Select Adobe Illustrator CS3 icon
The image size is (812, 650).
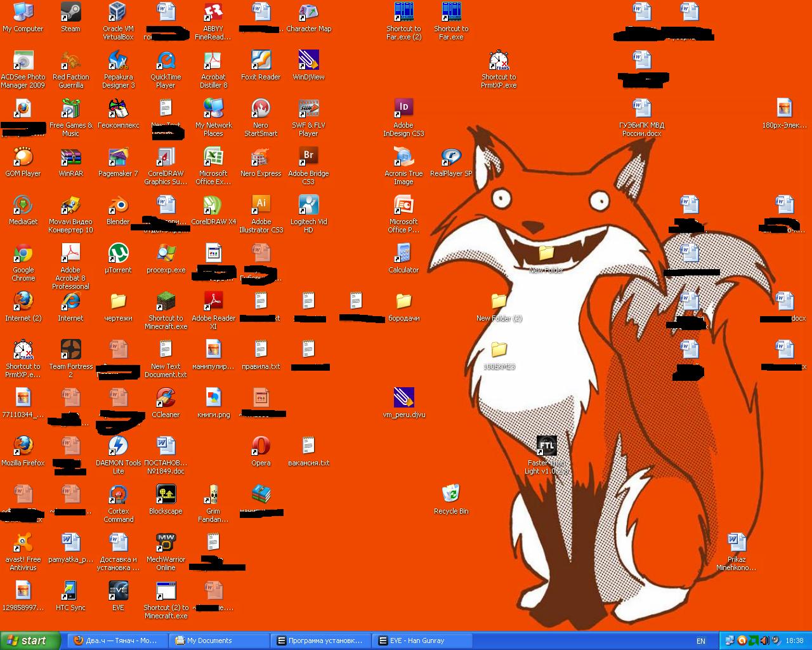point(261,215)
